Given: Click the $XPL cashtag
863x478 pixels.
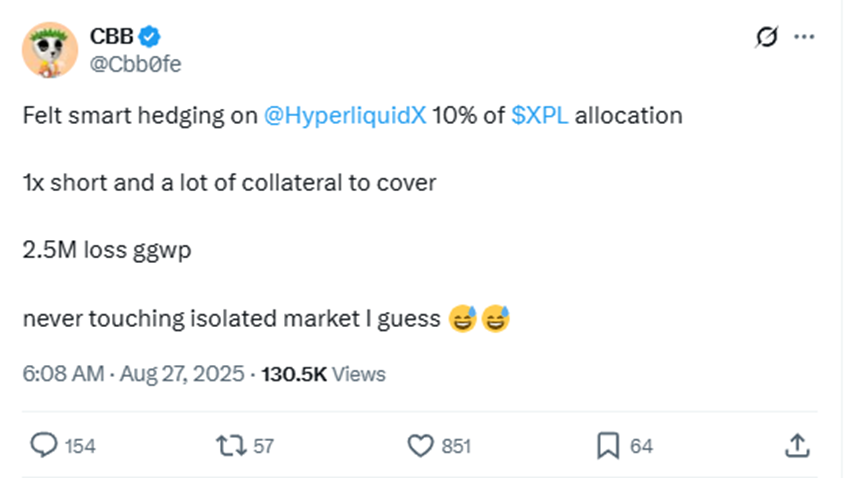Looking at the screenshot, I should click(x=539, y=115).
